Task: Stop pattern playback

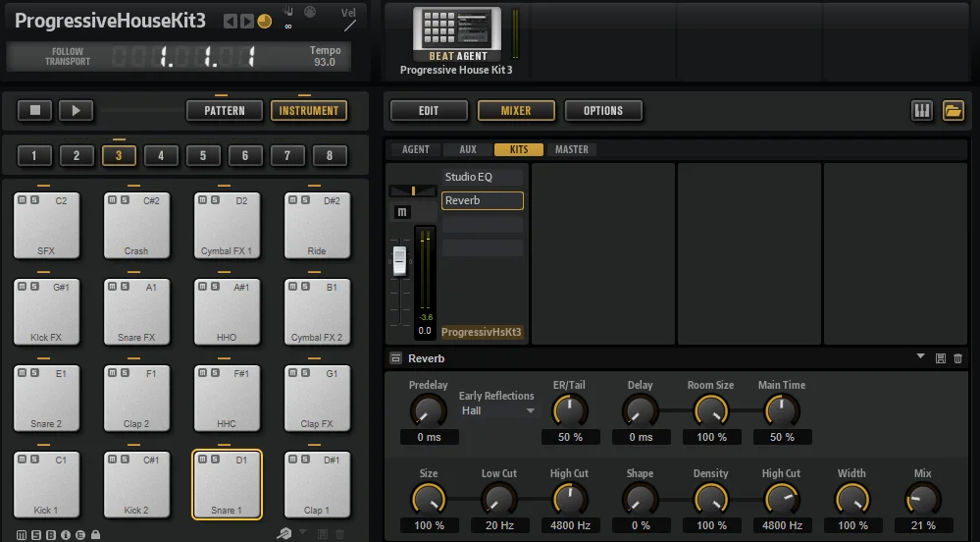Action: [x=35, y=111]
